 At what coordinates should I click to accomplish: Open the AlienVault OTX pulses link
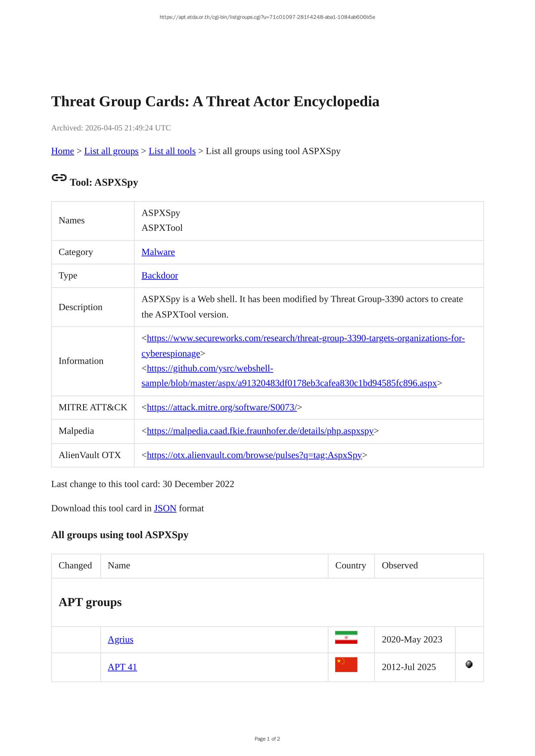point(254,455)
